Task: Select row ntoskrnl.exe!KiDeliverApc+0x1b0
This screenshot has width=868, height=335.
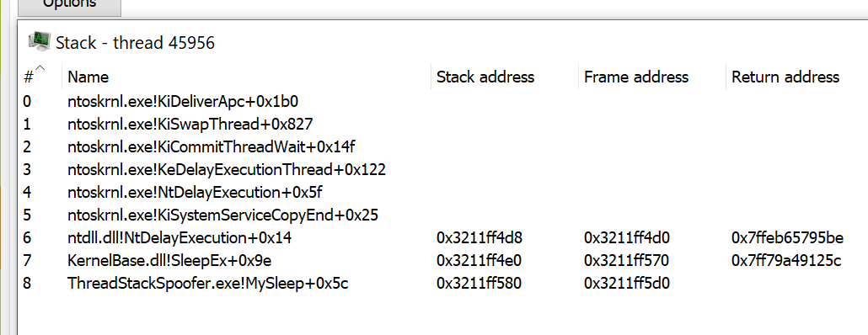Action: [443, 101]
